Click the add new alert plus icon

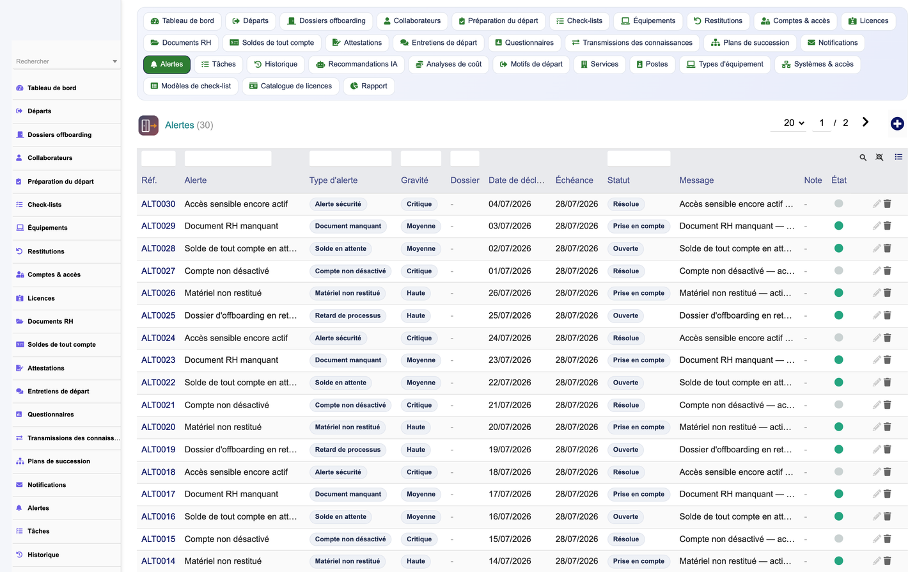[897, 123]
